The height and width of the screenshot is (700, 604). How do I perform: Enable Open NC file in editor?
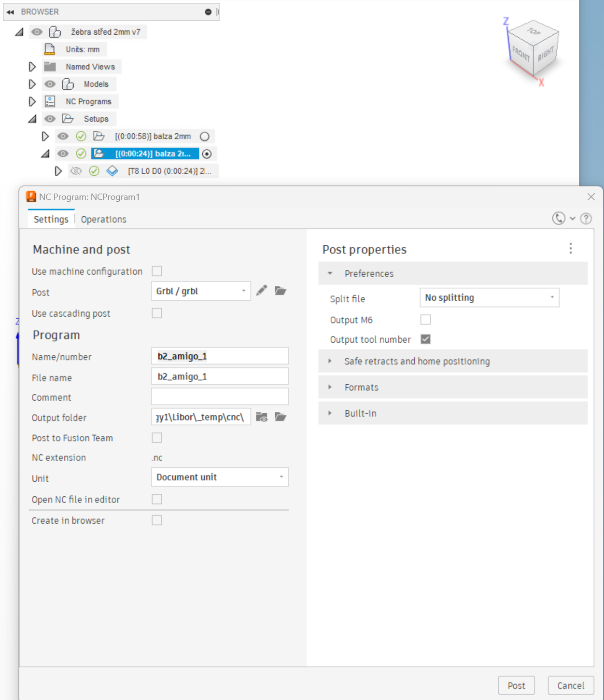pos(157,499)
